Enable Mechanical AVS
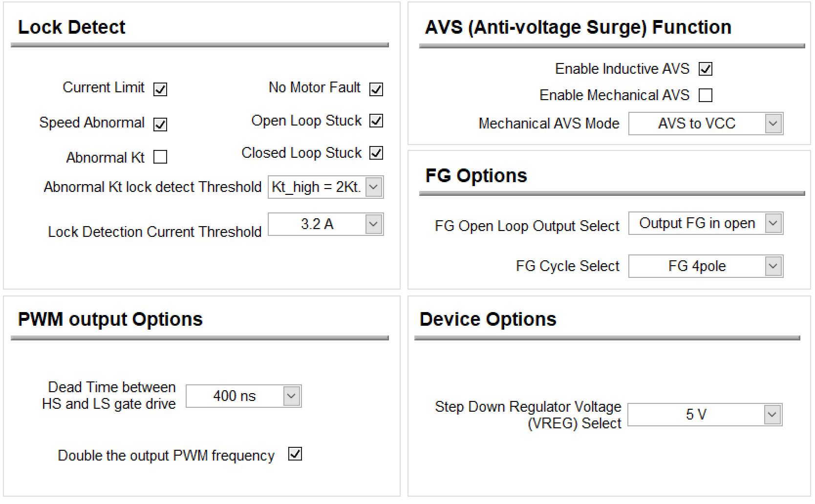Viewport: 815px width, 504px height. [x=707, y=95]
